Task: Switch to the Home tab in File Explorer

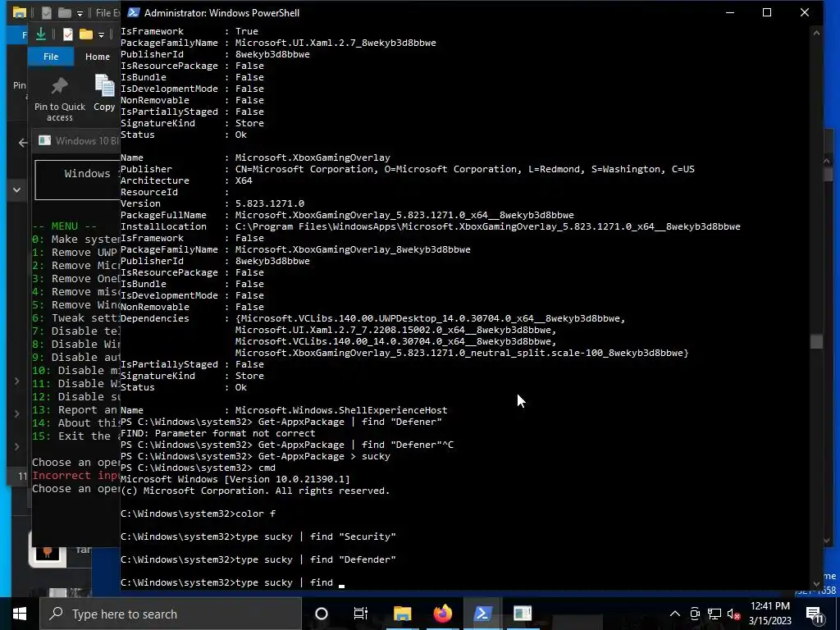Action: (x=98, y=57)
